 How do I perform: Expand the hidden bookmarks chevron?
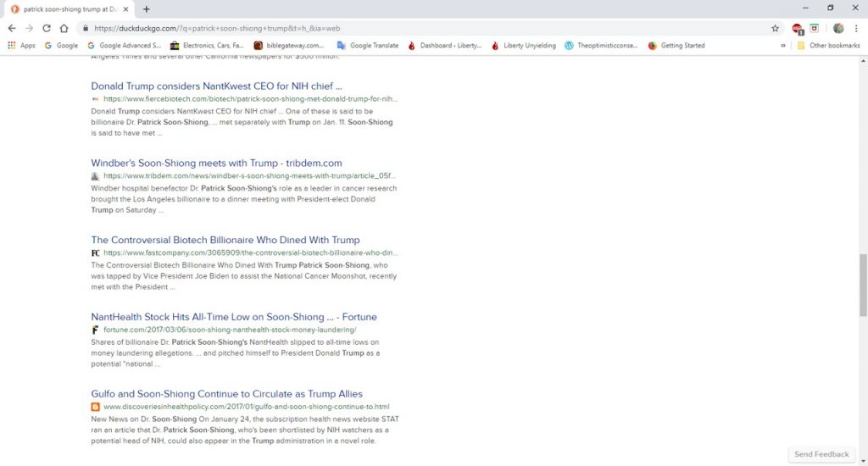[x=782, y=46]
